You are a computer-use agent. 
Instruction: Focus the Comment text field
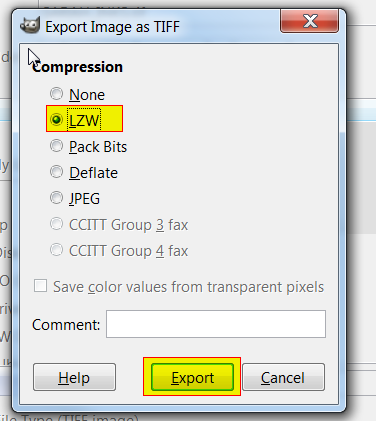pos(216,324)
